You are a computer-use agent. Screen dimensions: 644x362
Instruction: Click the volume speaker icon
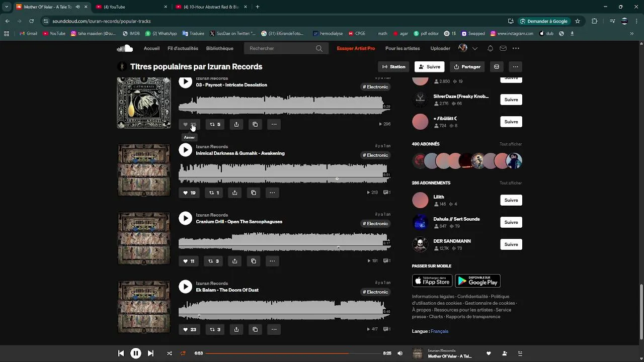pos(400,353)
